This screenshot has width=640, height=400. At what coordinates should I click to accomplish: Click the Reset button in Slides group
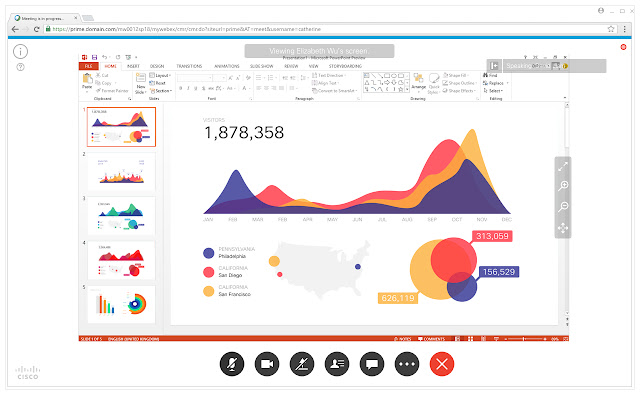click(x=158, y=83)
